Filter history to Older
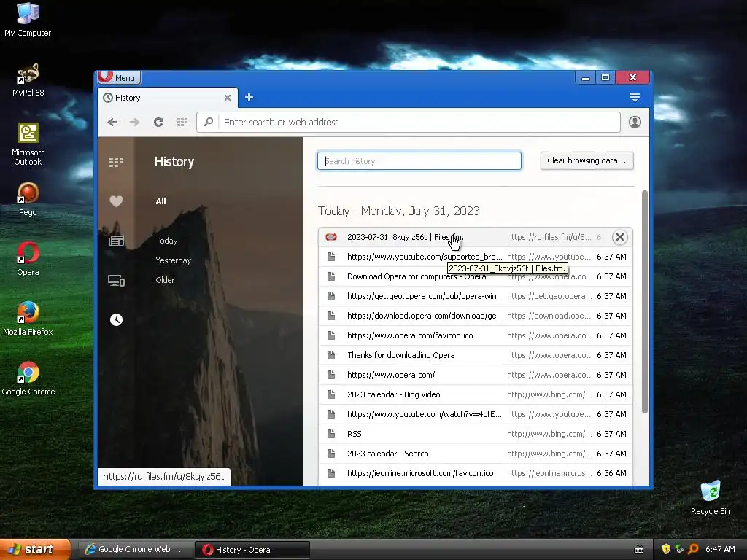Viewport: 747px width, 560px height. click(165, 280)
